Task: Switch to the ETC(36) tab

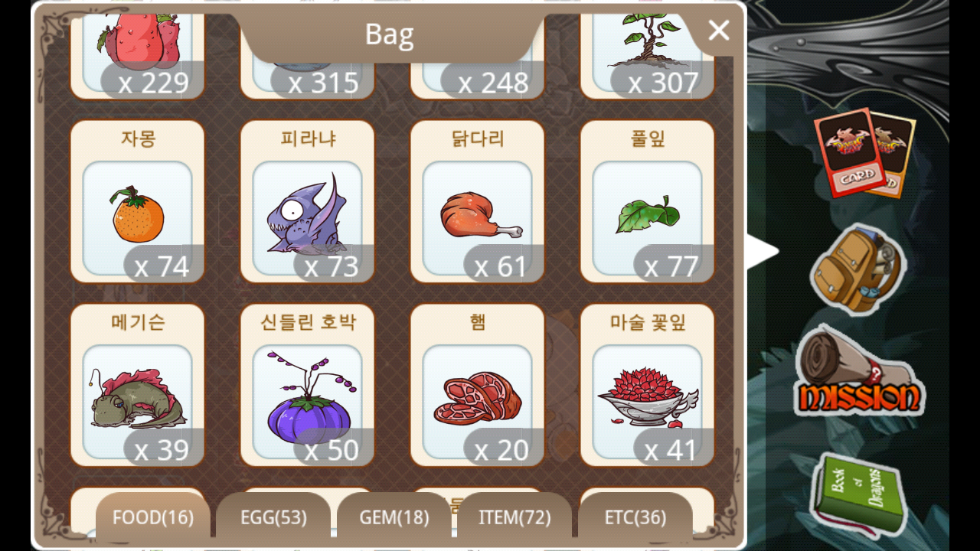Action: 635,518
